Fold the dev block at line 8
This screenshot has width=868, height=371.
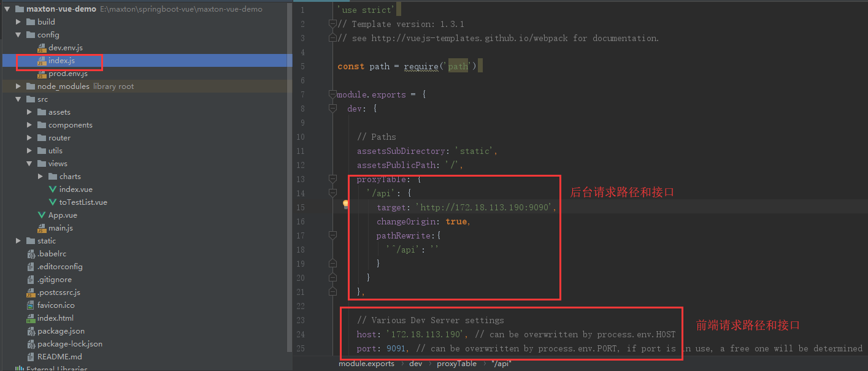coord(332,109)
